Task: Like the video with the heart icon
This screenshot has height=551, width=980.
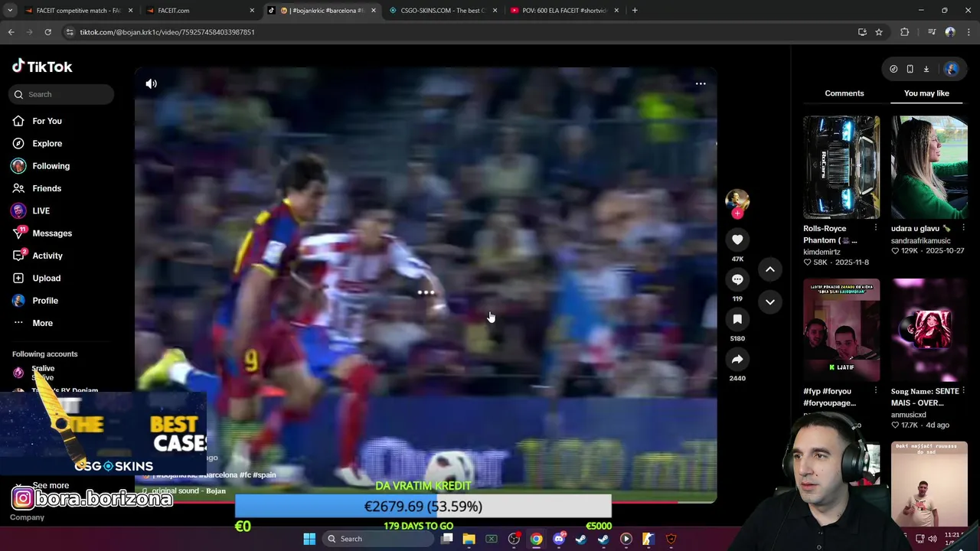Action: coord(737,240)
